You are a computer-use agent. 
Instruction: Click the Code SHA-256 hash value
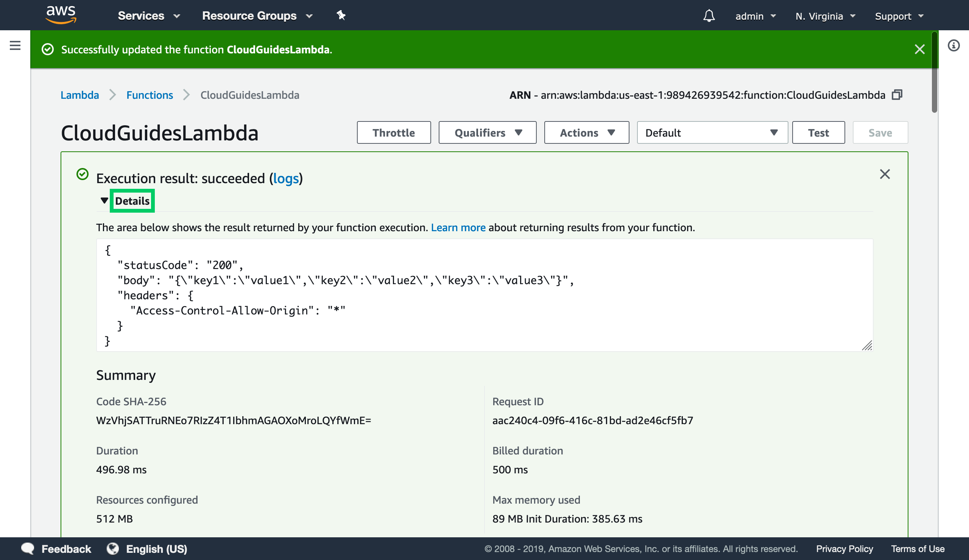click(x=234, y=420)
